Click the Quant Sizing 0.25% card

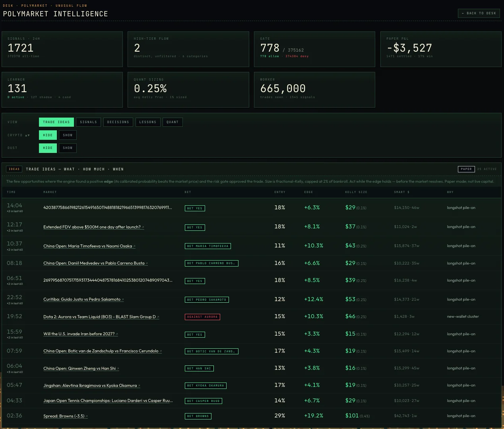[x=188, y=90]
